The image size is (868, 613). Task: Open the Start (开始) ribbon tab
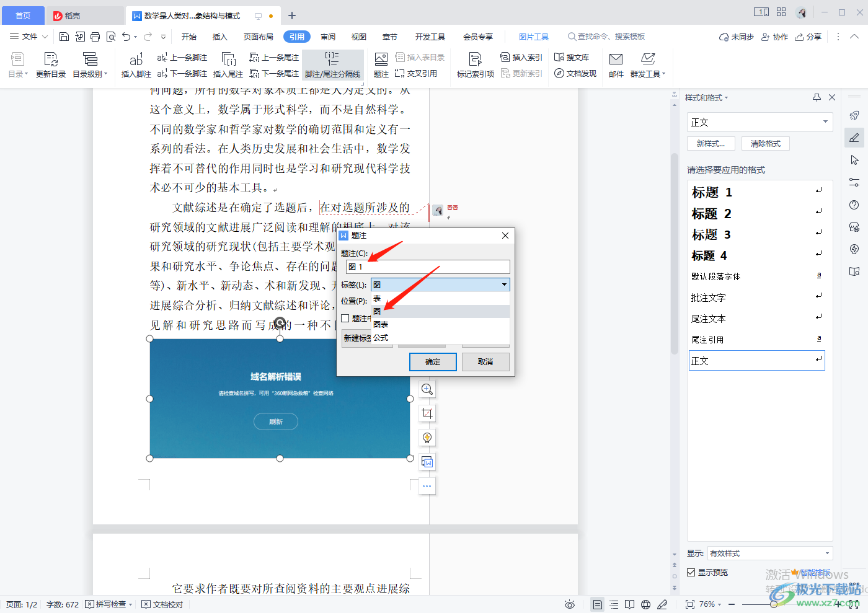[189, 37]
